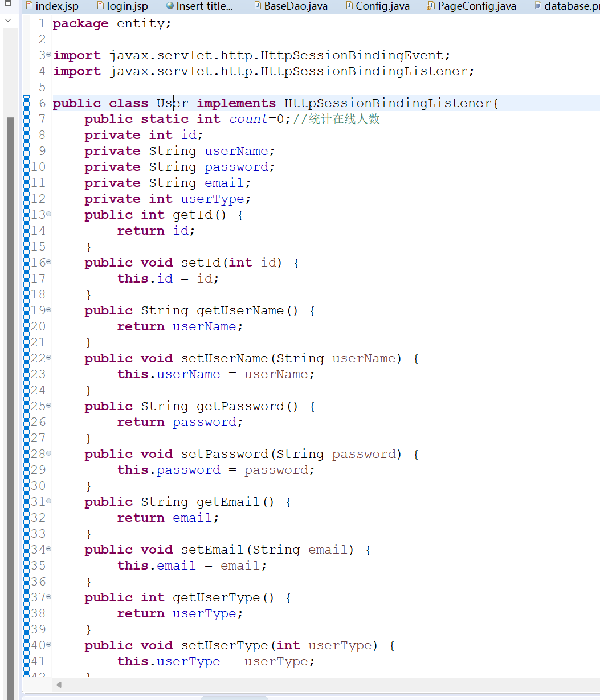The image size is (600, 700).
Task: Click the restore view icon at top-left corner
Action: click(8, 3)
